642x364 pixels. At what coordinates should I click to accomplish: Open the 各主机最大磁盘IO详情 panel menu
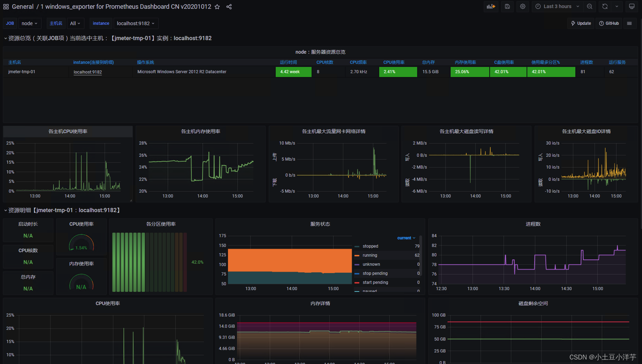pyautogui.click(x=586, y=131)
